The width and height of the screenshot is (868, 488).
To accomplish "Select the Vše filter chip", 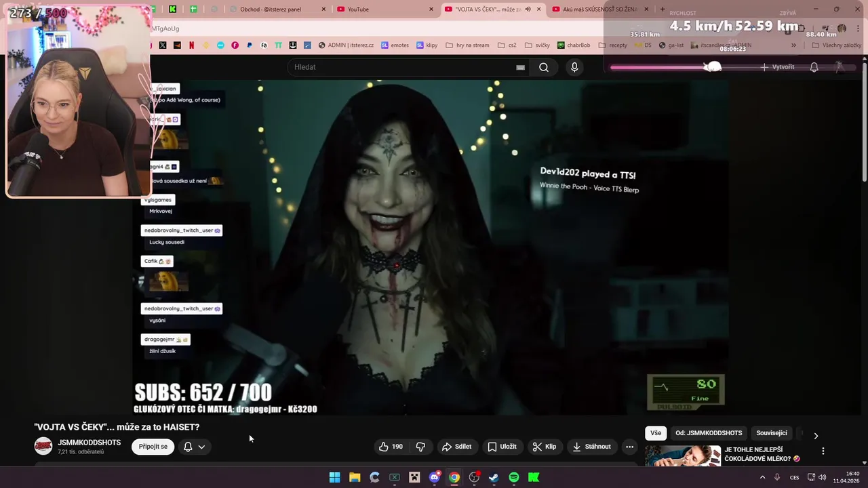I will click(656, 433).
